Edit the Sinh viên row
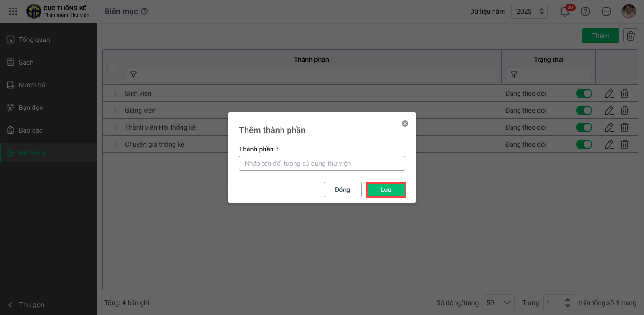The height and width of the screenshot is (315, 644). (609, 93)
